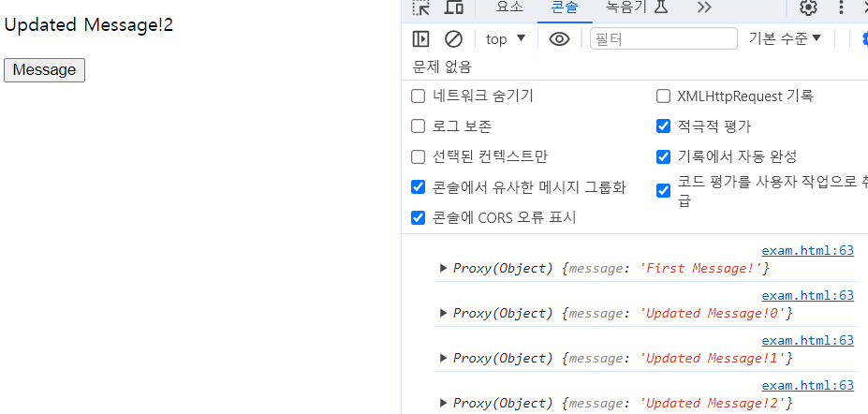The height and width of the screenshot is (414, 868).
Task: Open exam.html:63 link above 'Updated Message!0'
Action: [808, 296]
